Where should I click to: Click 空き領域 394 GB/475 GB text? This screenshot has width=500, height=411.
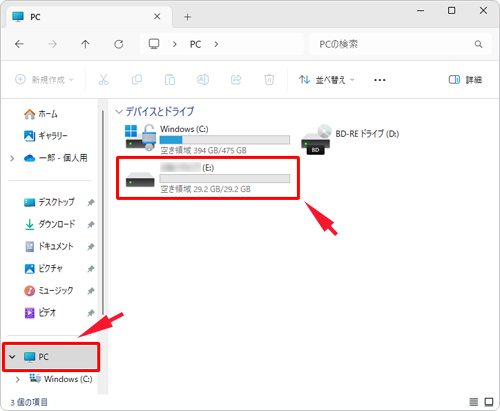203,150
